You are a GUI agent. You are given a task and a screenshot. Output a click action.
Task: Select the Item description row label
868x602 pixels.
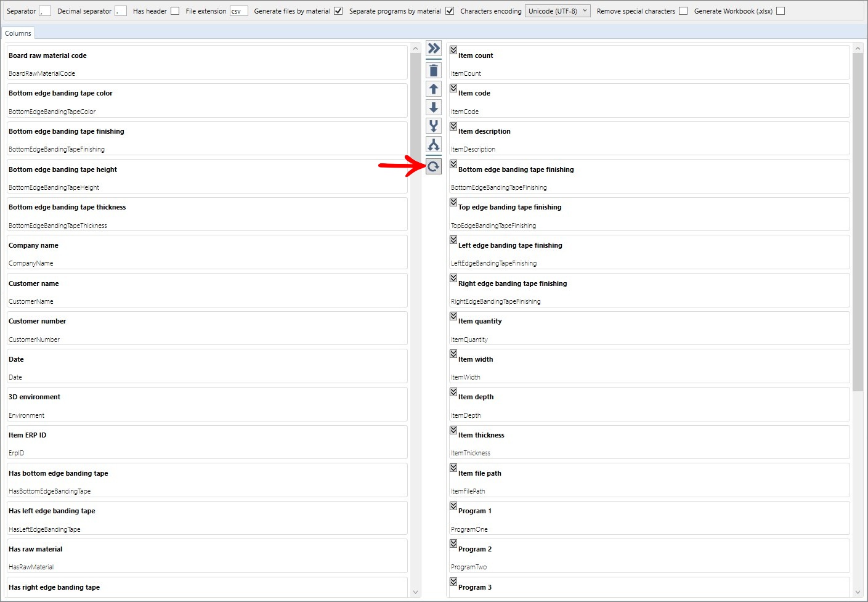click(x=484, y=131)
